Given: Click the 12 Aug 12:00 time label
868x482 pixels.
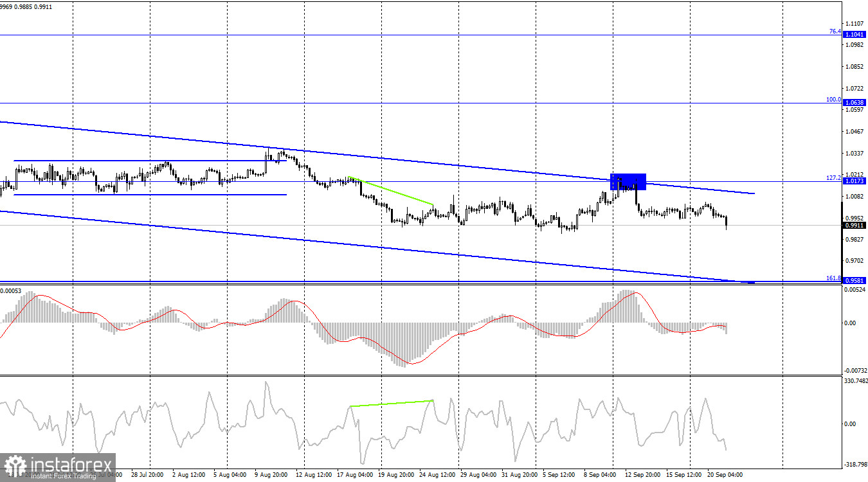Looking at the screenshot, I should (315, 475).
